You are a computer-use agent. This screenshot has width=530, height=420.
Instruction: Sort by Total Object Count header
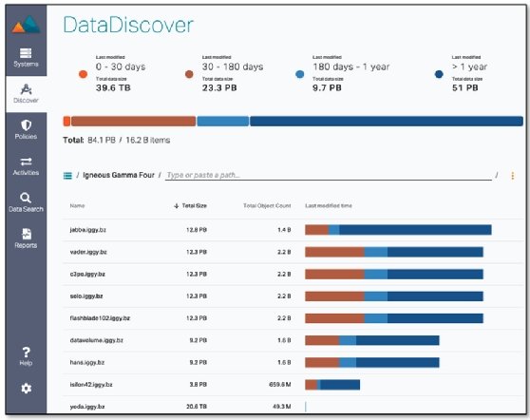click(x=267, y=205)
